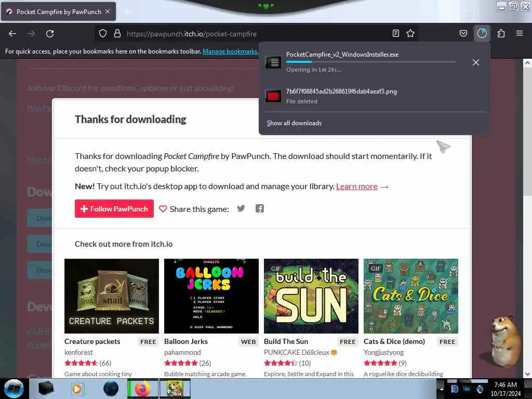Open author pahammond's profile link
532x399 pixels.
tap(182, 352)
